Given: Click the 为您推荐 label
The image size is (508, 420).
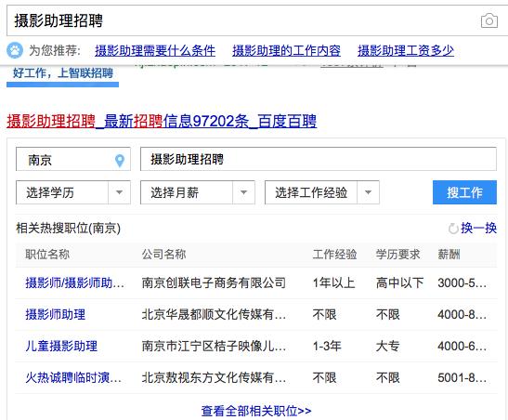Looking at the screenshot, I should [x=55, y=51].
